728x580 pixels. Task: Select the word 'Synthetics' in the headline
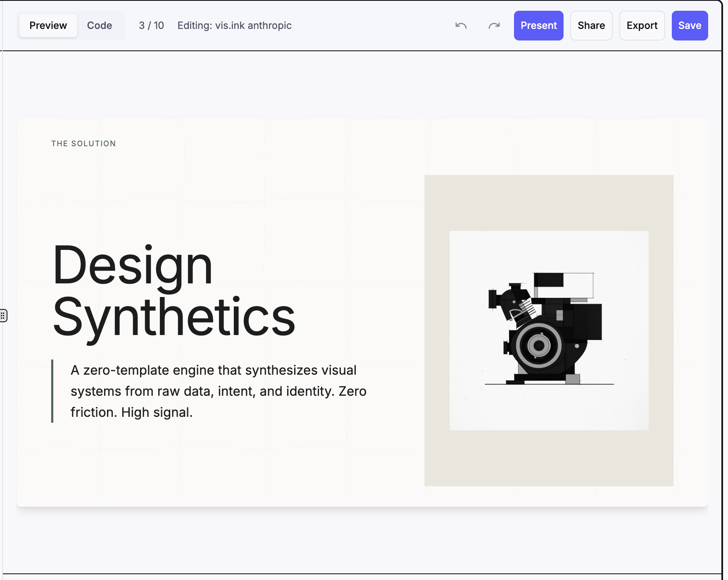(174, 317)
